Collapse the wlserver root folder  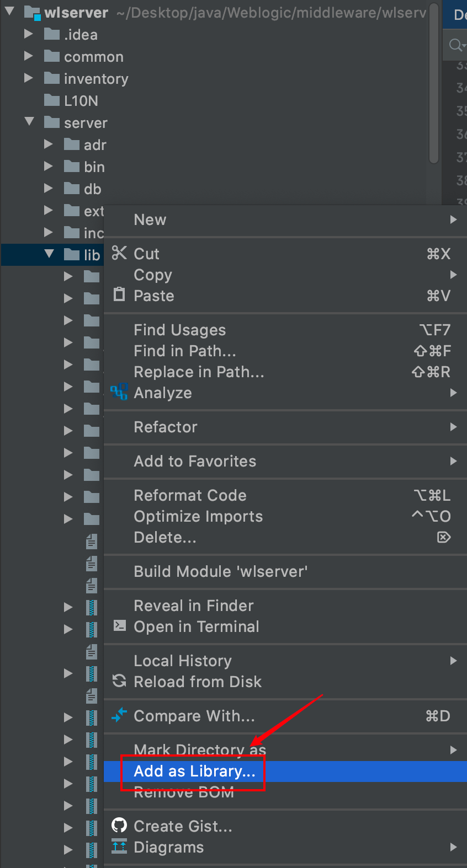[x=10, y=11]
